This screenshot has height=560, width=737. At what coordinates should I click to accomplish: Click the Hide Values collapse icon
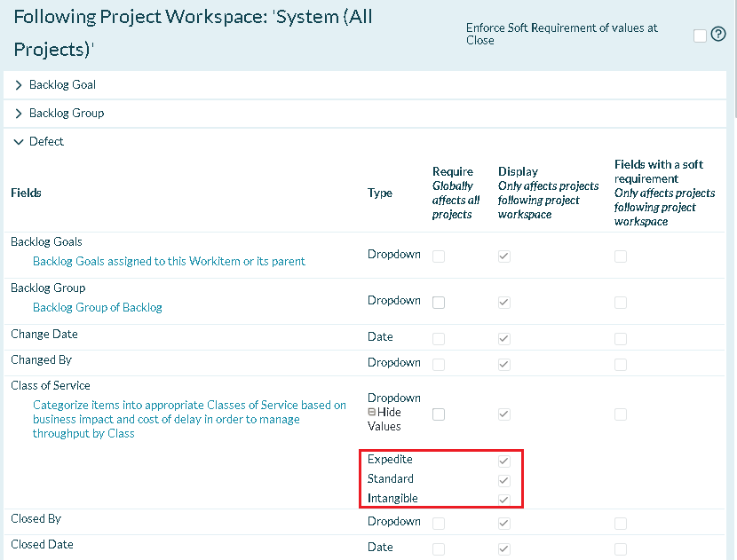click(372, 412)
